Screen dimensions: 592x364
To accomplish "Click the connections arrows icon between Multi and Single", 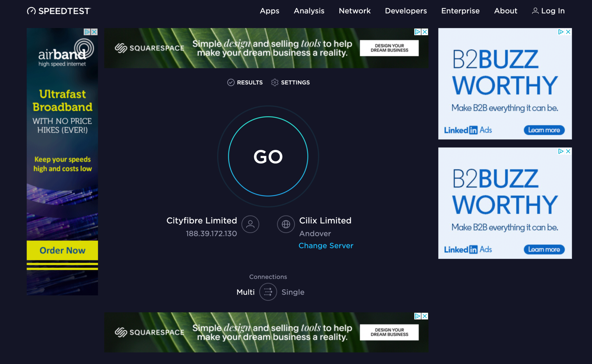I will [x=268, y=292].
